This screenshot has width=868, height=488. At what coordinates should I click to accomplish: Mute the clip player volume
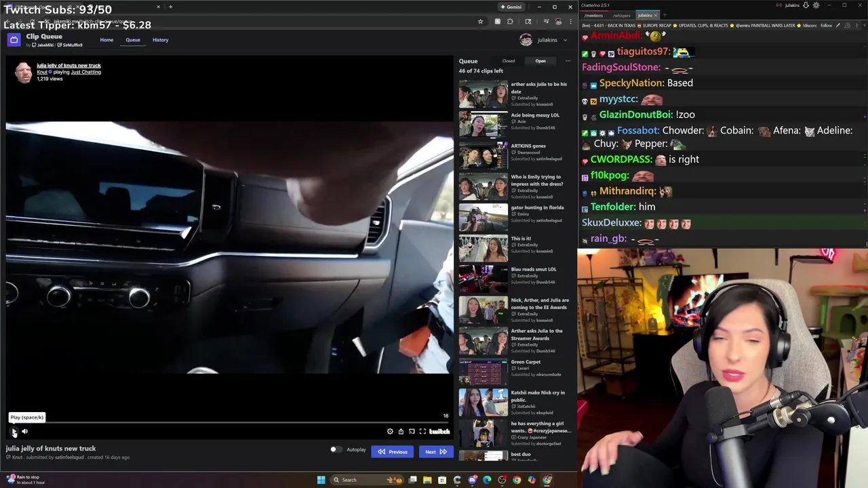coord(25,432)
